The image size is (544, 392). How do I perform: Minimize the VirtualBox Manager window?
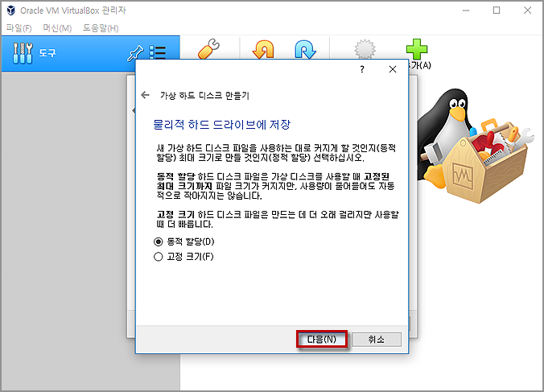[x=466, y=10]
